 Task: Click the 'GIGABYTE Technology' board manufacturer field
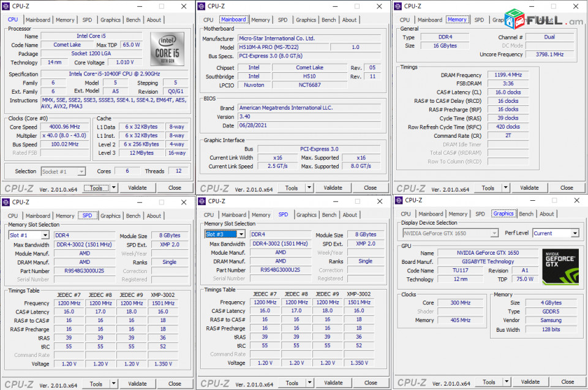click(488, 261)
